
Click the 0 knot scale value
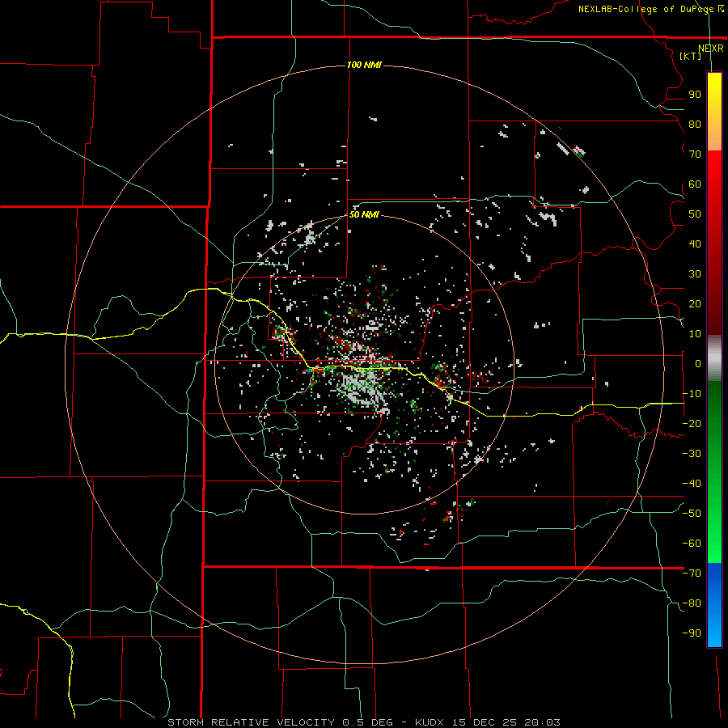[698, 363]
